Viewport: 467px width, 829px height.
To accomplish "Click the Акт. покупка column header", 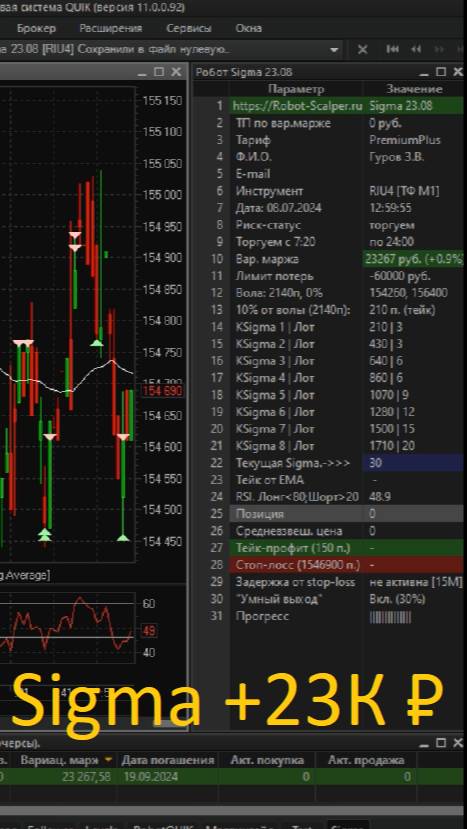I will point(267,760).
